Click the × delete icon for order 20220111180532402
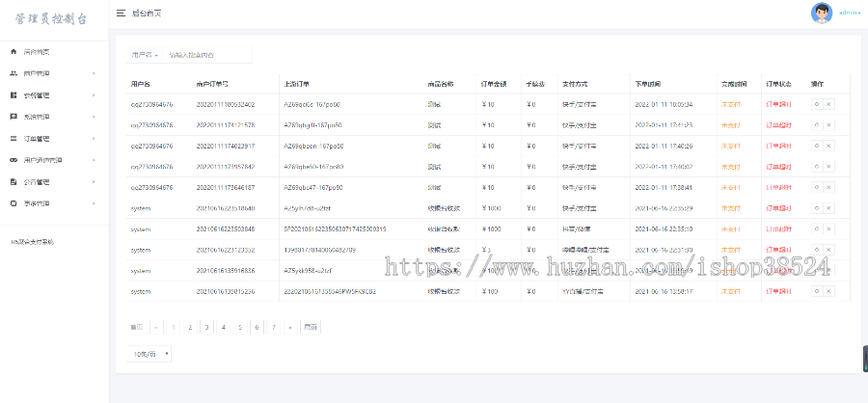Viewport: 868px width, 403px height. tap(828, 103)
